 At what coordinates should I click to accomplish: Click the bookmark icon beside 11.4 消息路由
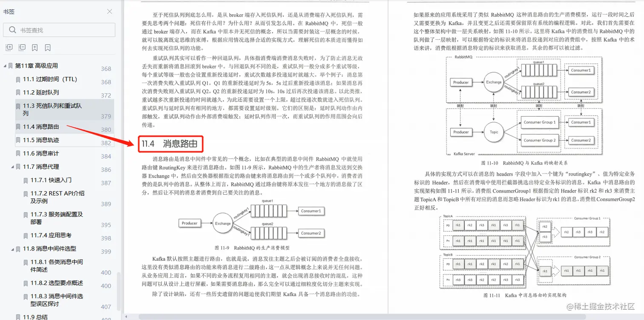coord(17,127)
